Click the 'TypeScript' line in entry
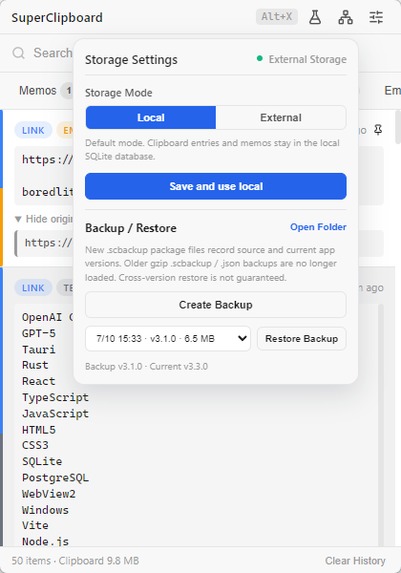401x573 pixels. 55,397
